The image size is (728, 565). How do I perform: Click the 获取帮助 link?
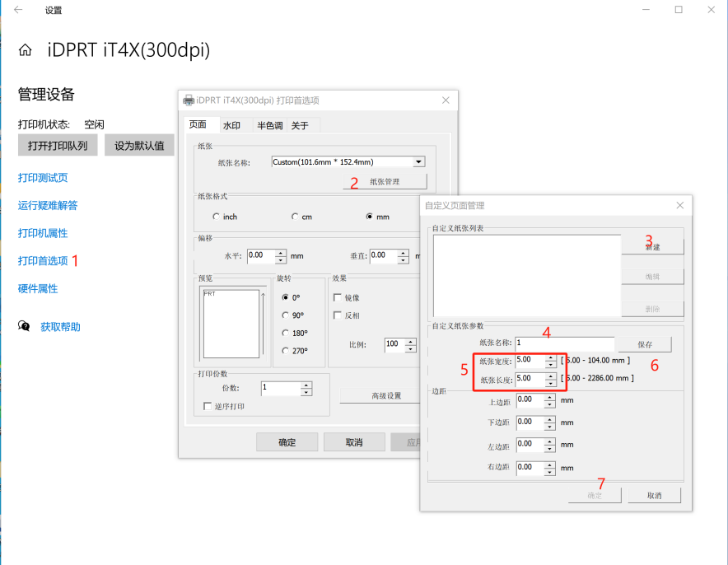[x=60, y=327]
